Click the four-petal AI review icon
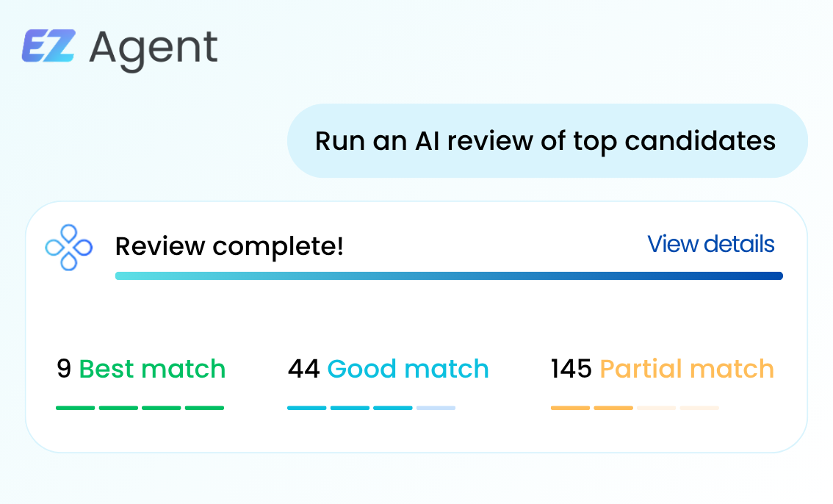The width and height of the screenshot is (833, 504). (x=68, y=248)
